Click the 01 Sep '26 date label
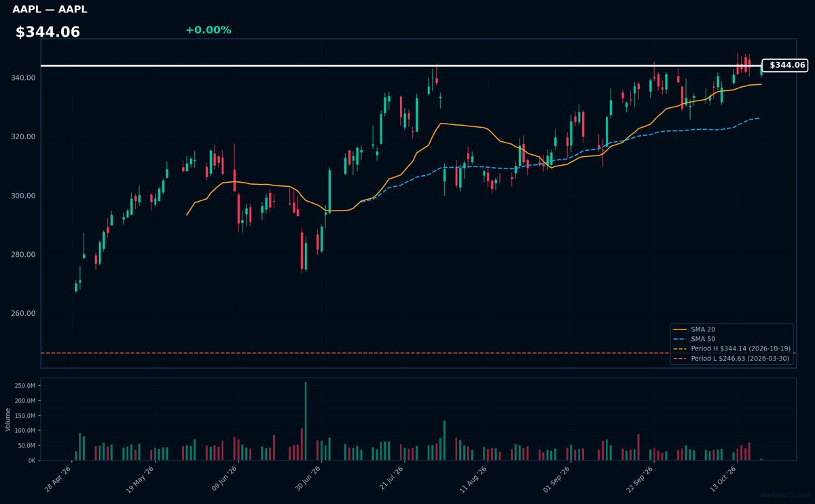Image resolution: width=815 pixels, height=504 pixels. tap(556, 479)
